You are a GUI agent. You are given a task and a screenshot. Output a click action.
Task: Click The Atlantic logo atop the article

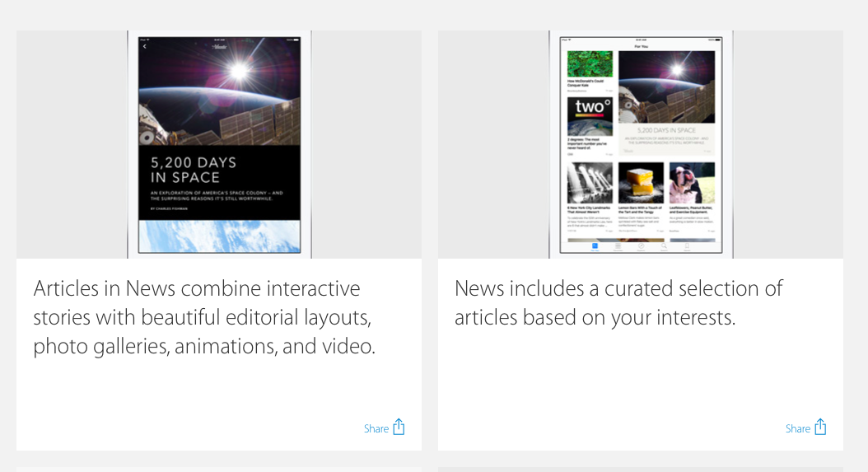[x=219, y=47]
